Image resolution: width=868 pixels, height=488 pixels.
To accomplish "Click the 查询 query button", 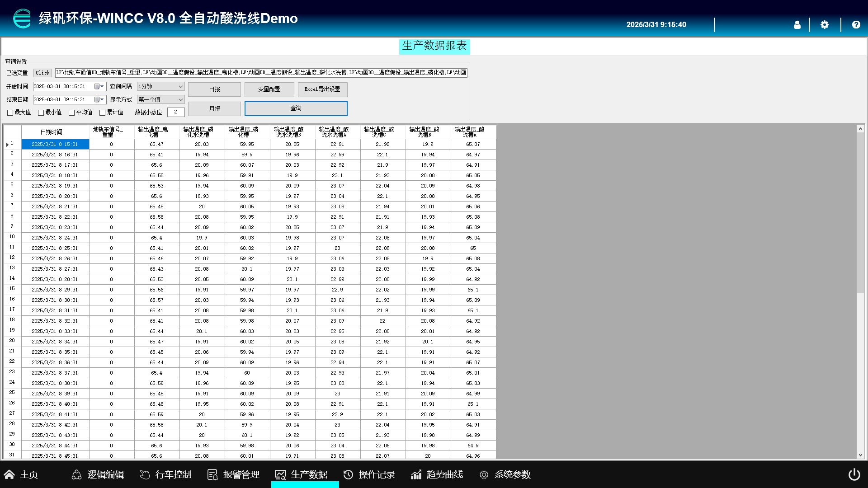I will [x=296, y=108].
